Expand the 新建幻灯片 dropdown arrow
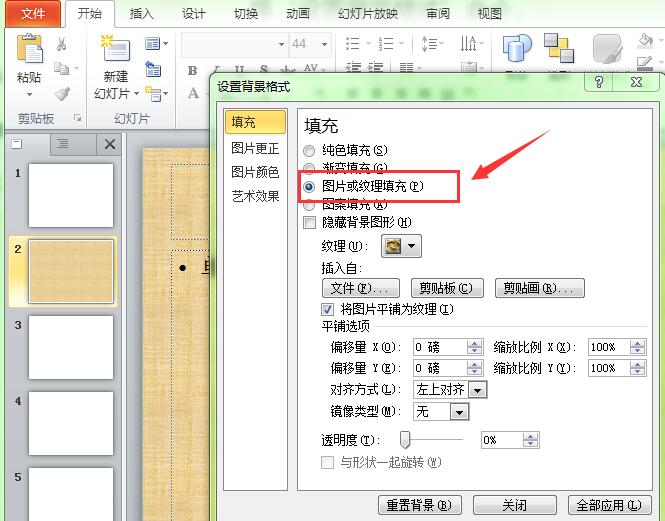This screenshot has height=521, width=665. tap(136, 93)
